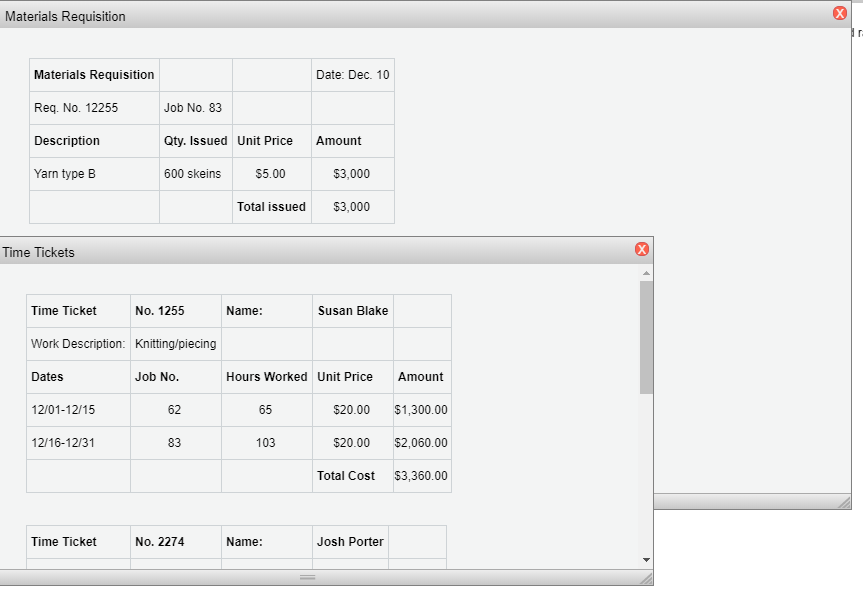Click the 'Hours Worked' column header

[267, 377]
